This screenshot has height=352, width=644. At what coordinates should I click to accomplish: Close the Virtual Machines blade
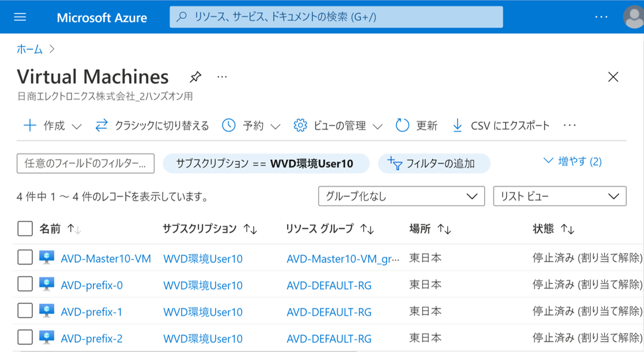tap(613, 77)
